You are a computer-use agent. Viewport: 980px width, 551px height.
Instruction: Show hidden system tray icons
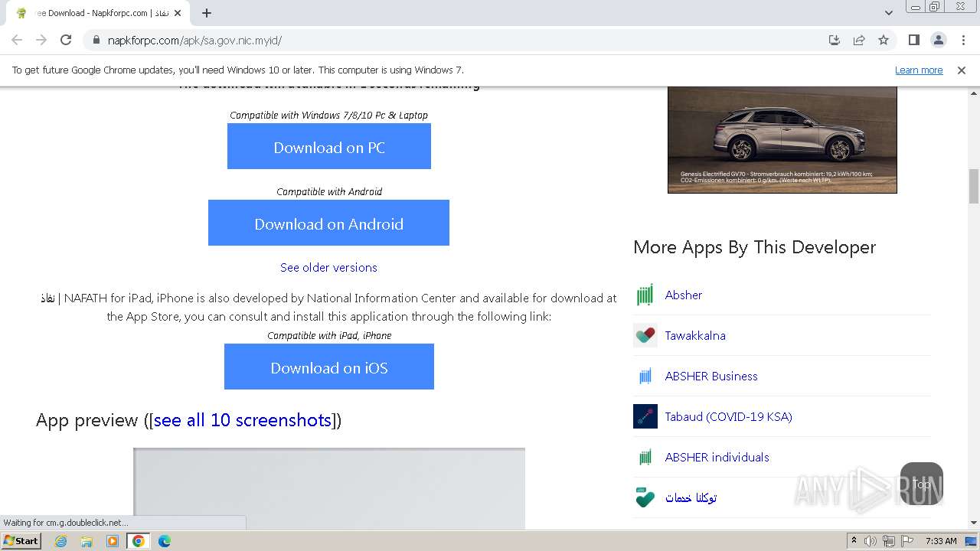click(854, 541)
